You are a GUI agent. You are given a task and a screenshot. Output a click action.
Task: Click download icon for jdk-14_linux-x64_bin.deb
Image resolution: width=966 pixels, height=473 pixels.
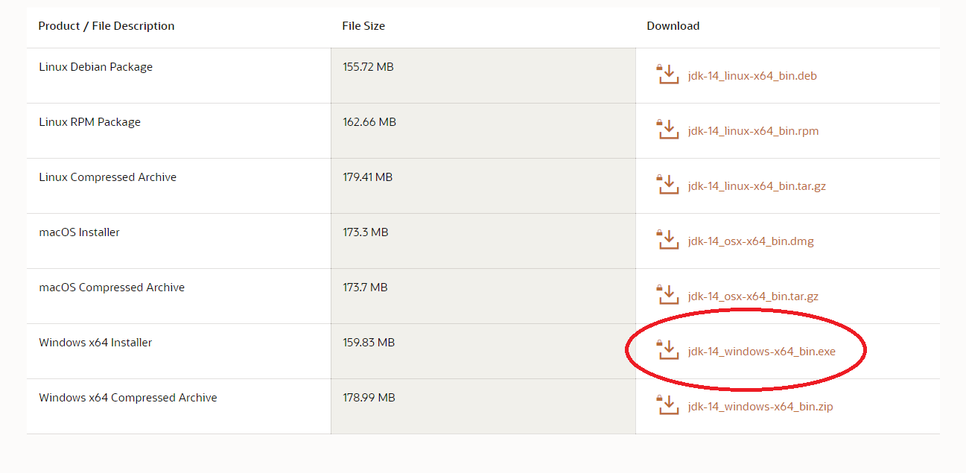[x=668, y=74]
